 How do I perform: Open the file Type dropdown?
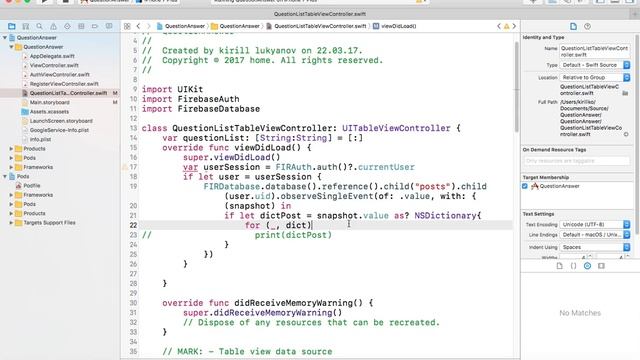[595, 65]
